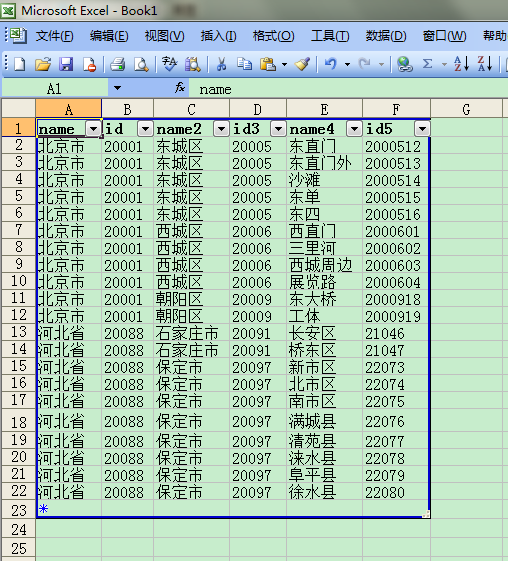The height and width of the screenshot is (561, 508).
Task: Open the filter dropdown for id5 column
Action: coord(422,128)
